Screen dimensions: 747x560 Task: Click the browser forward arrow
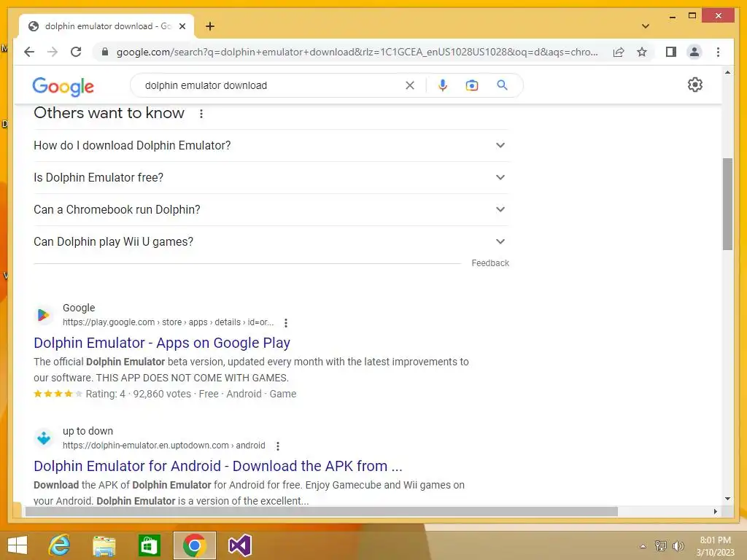tap(53, 52)
